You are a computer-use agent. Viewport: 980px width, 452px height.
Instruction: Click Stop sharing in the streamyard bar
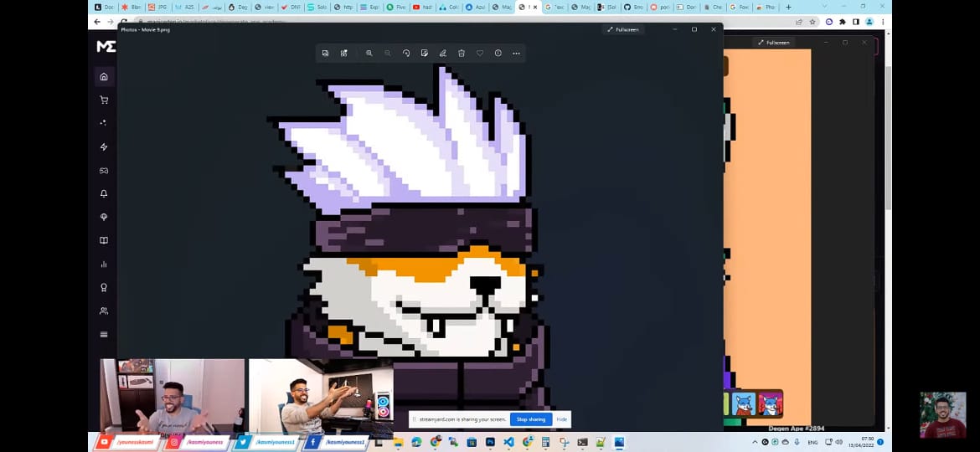pyautogui.click(x=531, y=419)
